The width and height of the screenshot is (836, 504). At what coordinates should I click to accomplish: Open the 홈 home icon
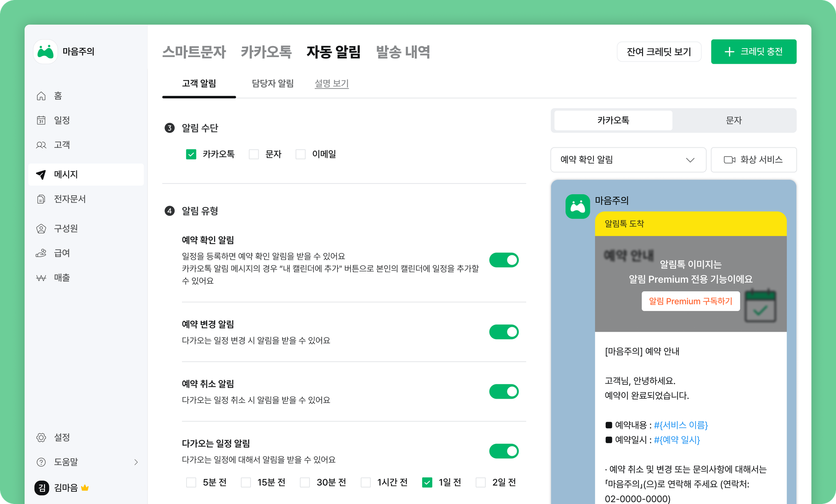tap(41, 96)
